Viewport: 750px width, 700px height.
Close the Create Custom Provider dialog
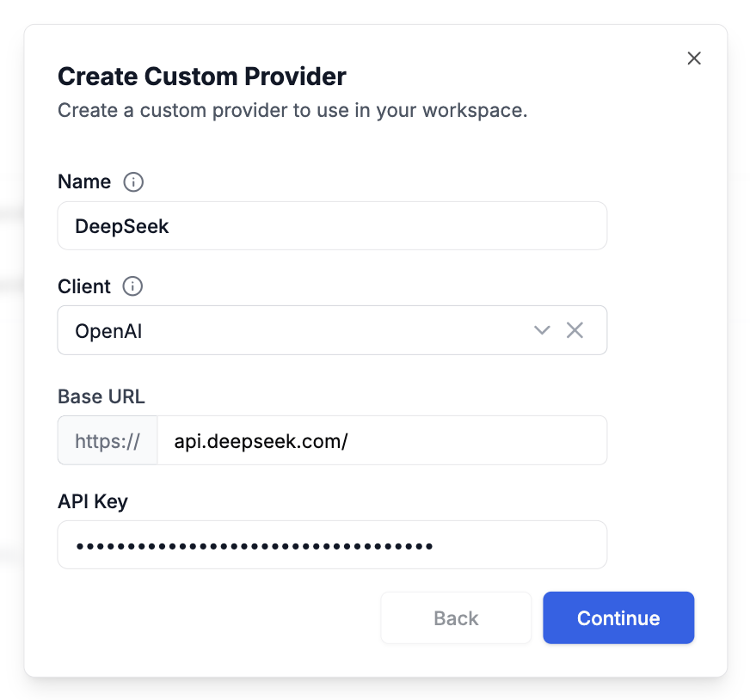point(693,58)
